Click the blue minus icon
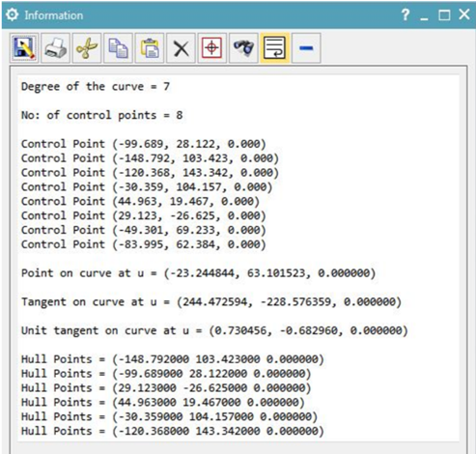 tap(306, 48)
